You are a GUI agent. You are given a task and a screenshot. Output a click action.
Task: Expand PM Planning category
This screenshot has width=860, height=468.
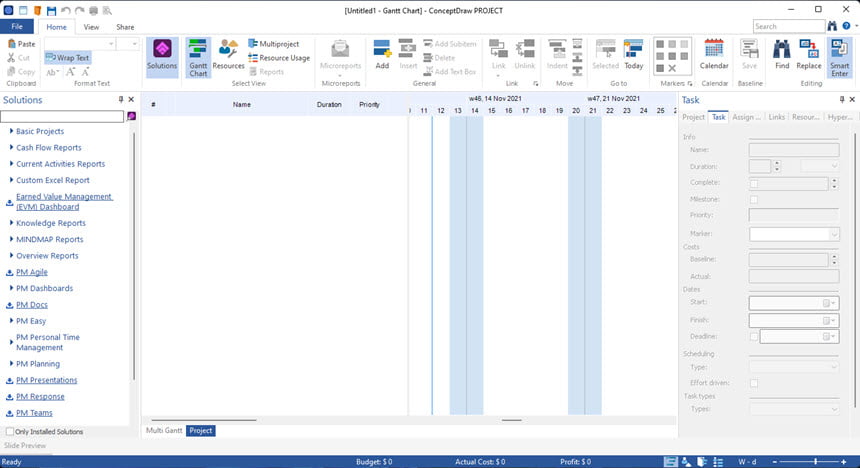(11, 364)
